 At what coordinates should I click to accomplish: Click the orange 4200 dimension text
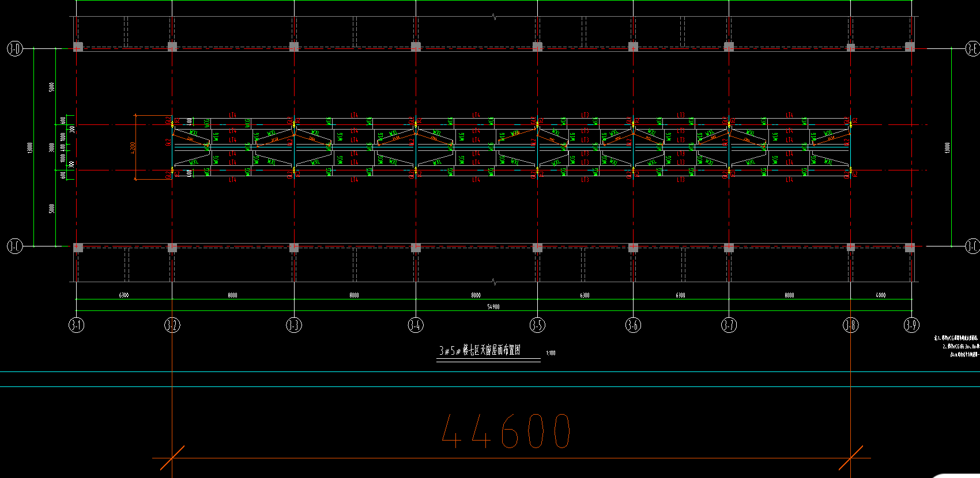(x=133, y=147)
